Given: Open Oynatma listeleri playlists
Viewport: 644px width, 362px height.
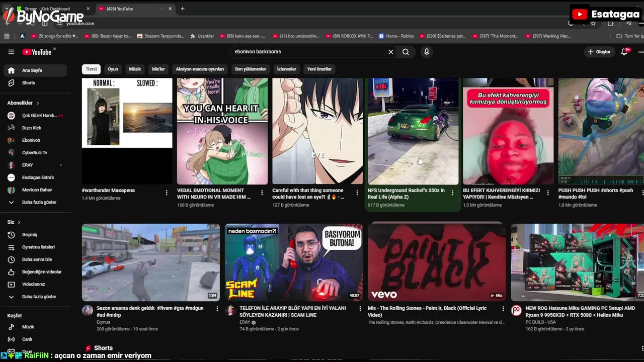Looking at the screenshot, I should [x=35, y=247].
